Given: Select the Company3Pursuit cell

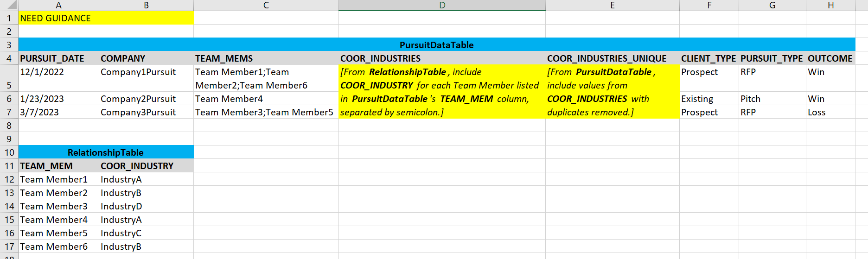Looking at the screenshot, I should point(146,112).
